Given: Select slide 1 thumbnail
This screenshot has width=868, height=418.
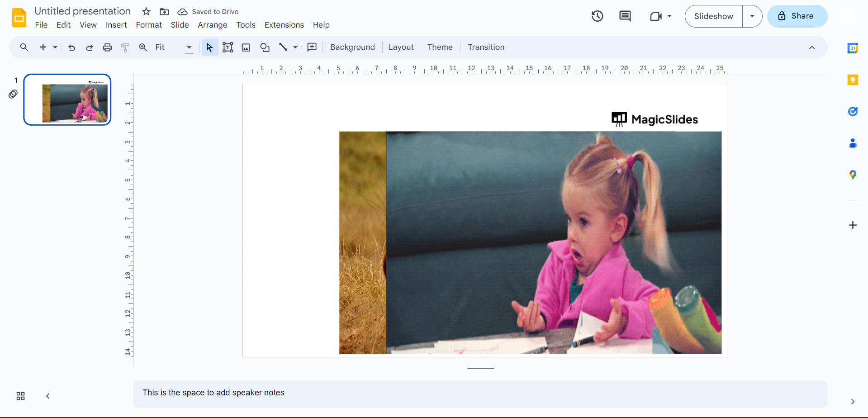Looking at the screenshot, I should coord(67,100).
